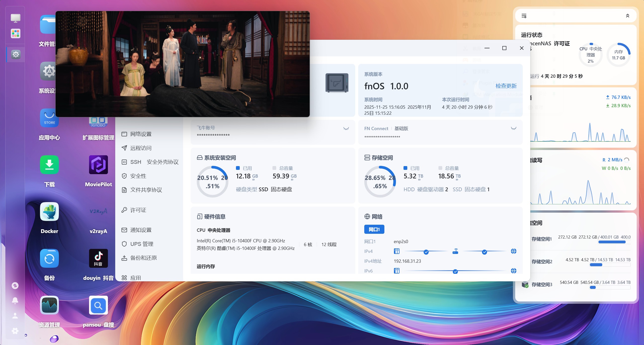
Task: Open the 应用中心 app store
Action: (49, 118)
